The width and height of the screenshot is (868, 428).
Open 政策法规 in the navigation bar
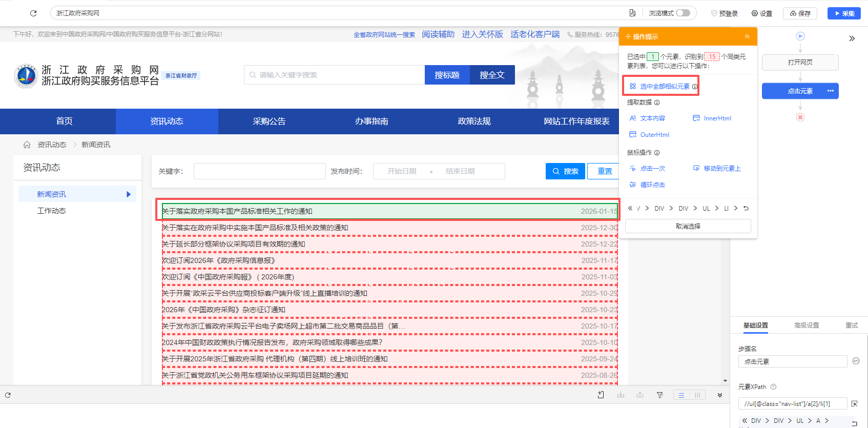coord(474,121)
